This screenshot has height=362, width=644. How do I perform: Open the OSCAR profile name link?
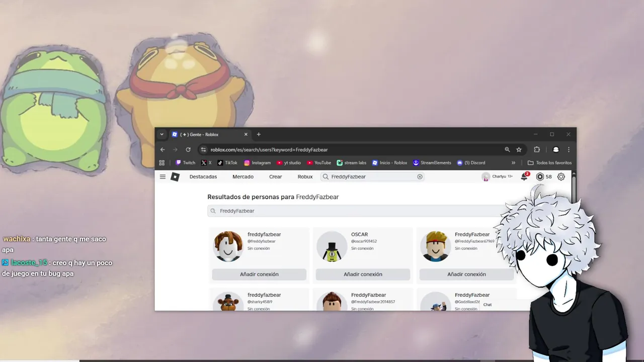(x=359, y=234)
